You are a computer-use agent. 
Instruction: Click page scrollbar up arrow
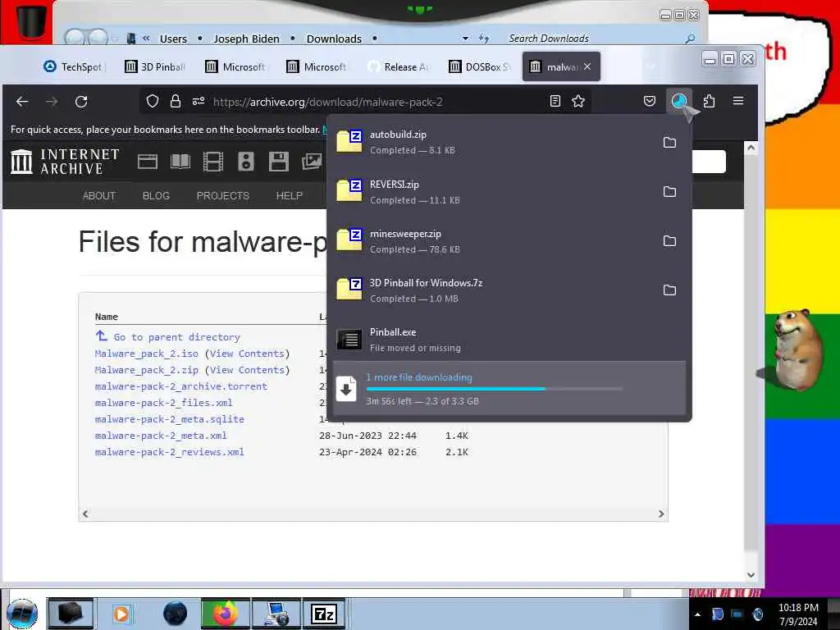[751, 148]
